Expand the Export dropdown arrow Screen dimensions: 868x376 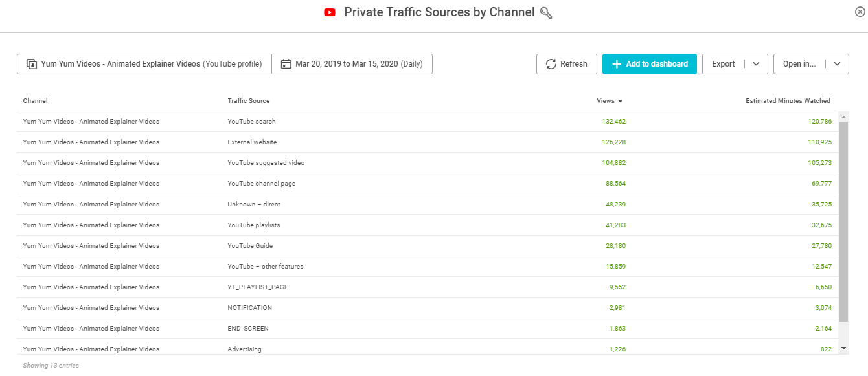756,64
